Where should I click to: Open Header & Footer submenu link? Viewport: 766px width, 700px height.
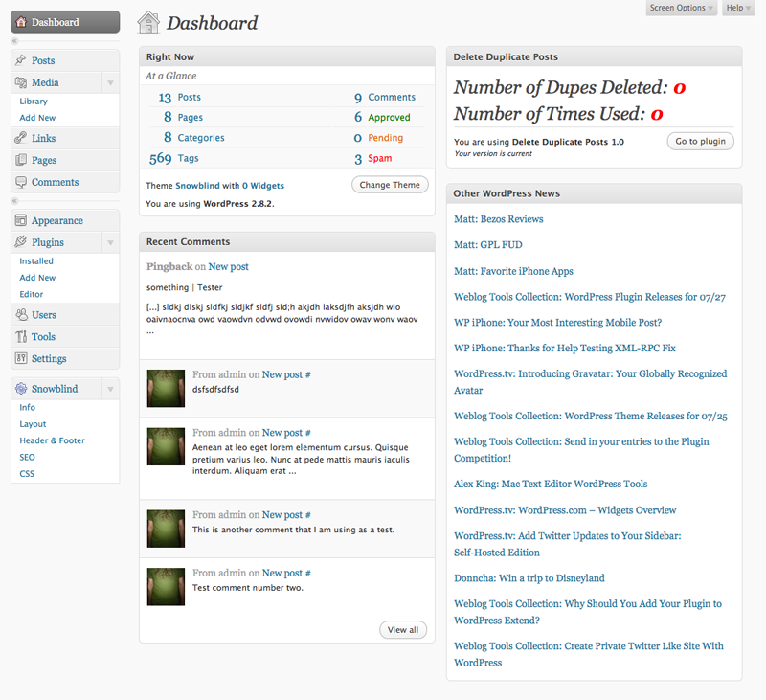(x=53, y=440)
